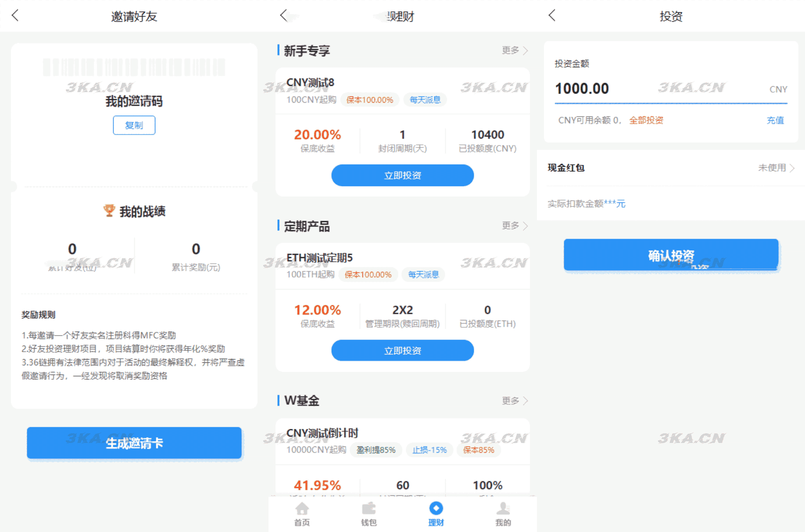Click the back arrow on the 投资 page

(x=551, y=15)
